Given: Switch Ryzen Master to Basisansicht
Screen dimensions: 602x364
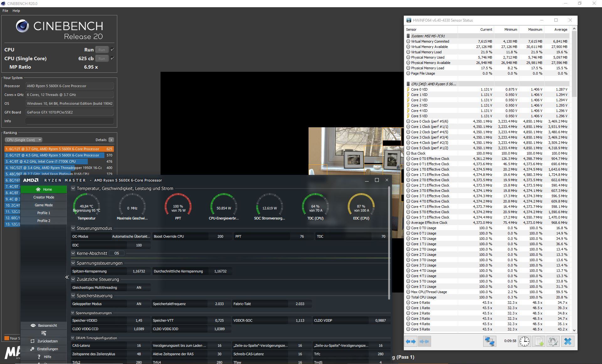Looking at the screenshot, I should [44, 325].
